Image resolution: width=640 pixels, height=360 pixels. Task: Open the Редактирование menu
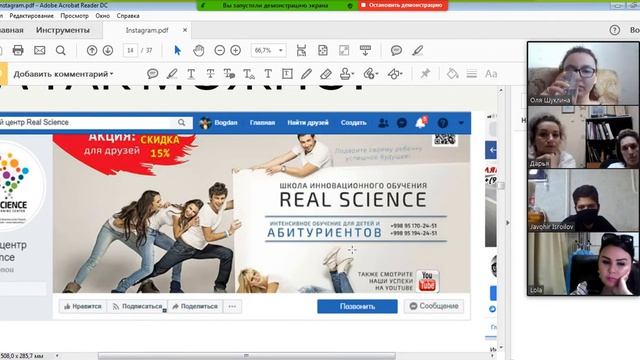coord(31,16)
